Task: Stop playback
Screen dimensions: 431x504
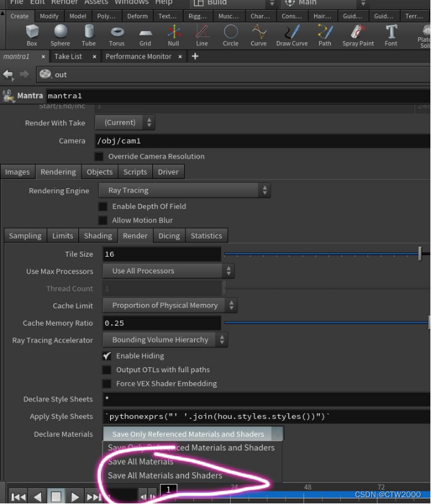Action: pyautogui.click(x=56, y=497)
